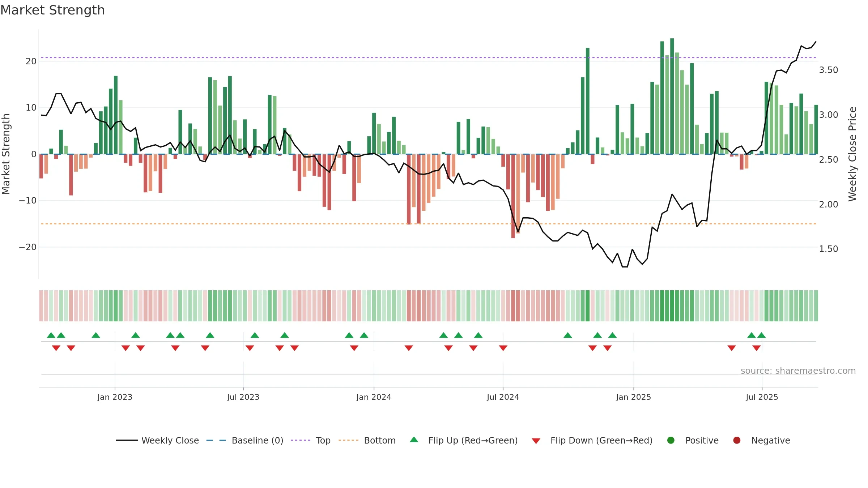The width and height of the screenshot is (868, 488).
Task: Click the Jan 2023 axis label
Action: point(115,397)
